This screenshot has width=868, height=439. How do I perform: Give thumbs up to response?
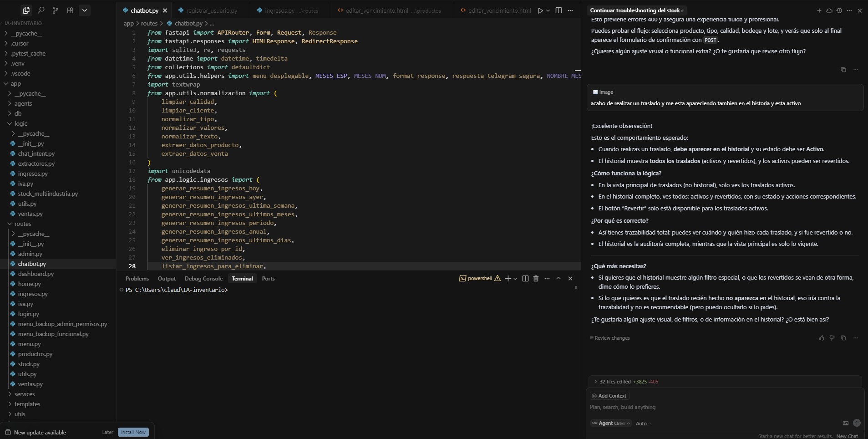pyautogui.click(x=822, y=338)
